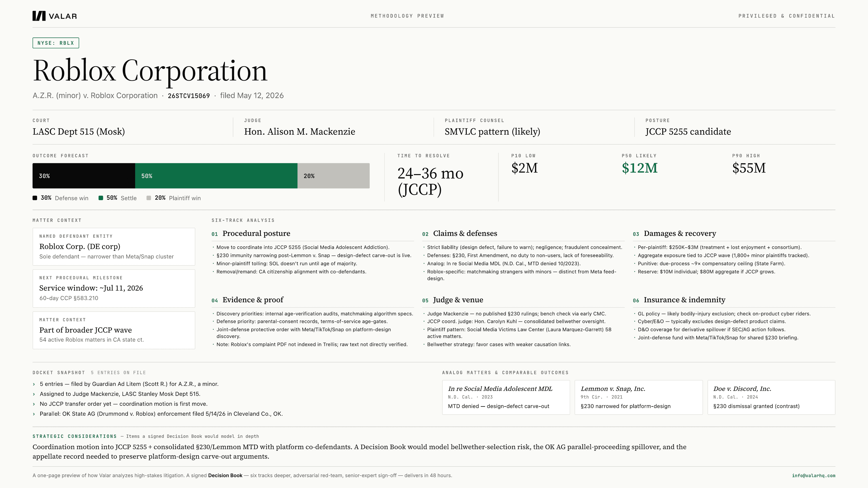Click the 'Strategic Considerations' green heading
Image resolution: width=868 pixels, height=488 pixels.
[x=74, y=436]
